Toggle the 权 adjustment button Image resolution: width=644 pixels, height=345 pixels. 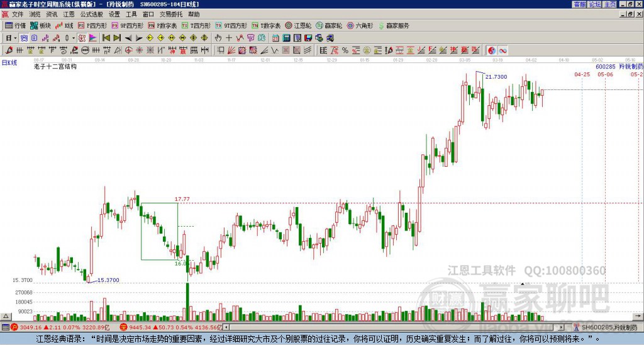click(x=82, y=38)
